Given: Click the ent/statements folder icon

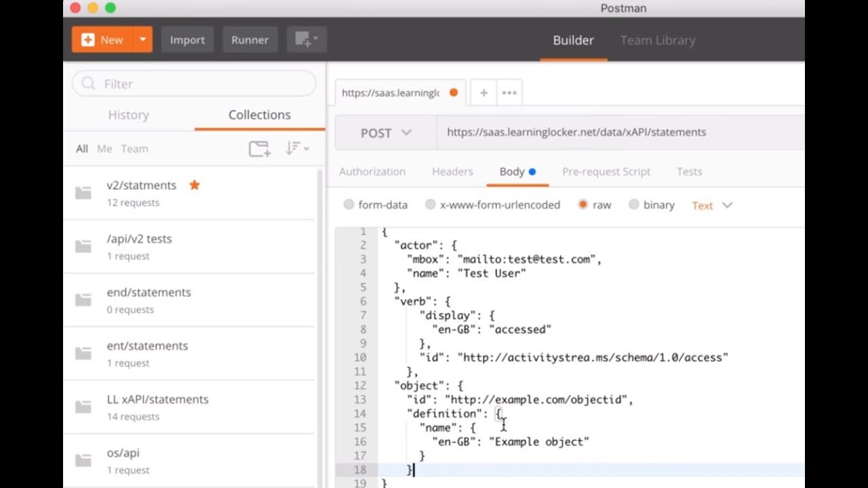Looking at the screenshot, I should tap(83, 354).
